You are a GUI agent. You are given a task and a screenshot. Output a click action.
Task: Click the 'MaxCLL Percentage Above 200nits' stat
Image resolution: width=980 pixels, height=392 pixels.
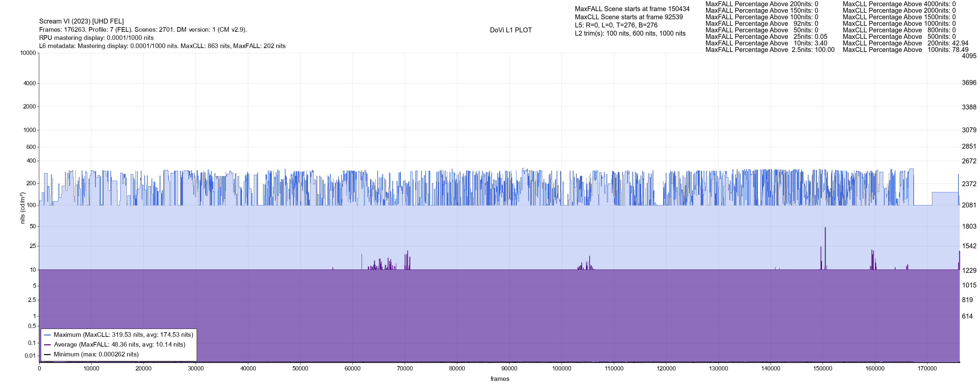click(x=905, y=43)
